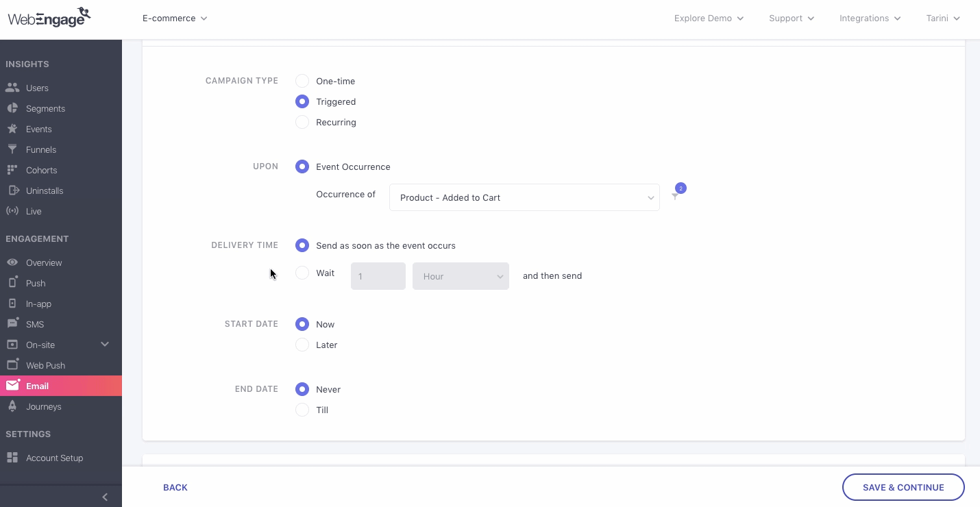980x507 pixels.
Task: Open the Live link
Action: tap(34, 211)
